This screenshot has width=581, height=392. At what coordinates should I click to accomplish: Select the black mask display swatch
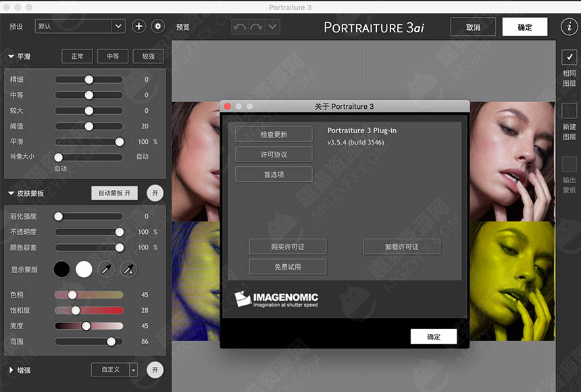tap(61, 269)
